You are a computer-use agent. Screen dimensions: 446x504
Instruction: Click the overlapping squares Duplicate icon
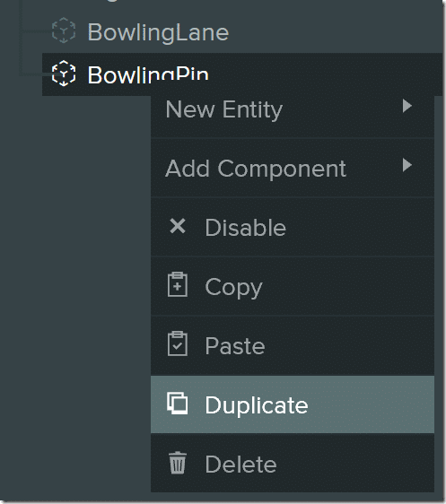(x=178, y=403)
